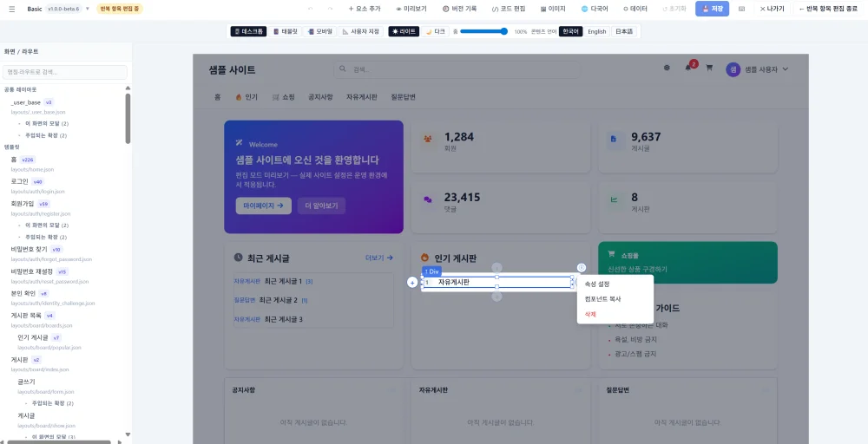Switch to 라이트 theme
Image resolution: width=868 pixels, height=444 pixels.
tap(404, 31)
